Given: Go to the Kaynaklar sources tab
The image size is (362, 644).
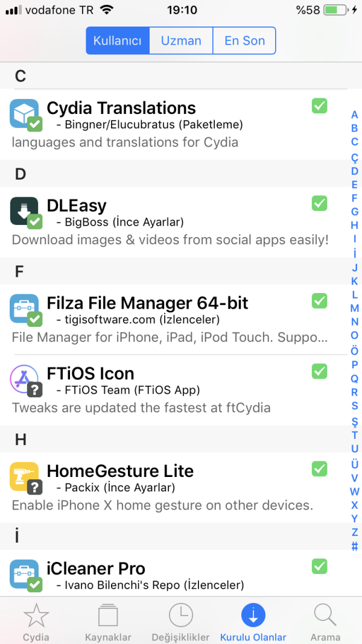Looking at the screenshot, I should click(108, 622).
